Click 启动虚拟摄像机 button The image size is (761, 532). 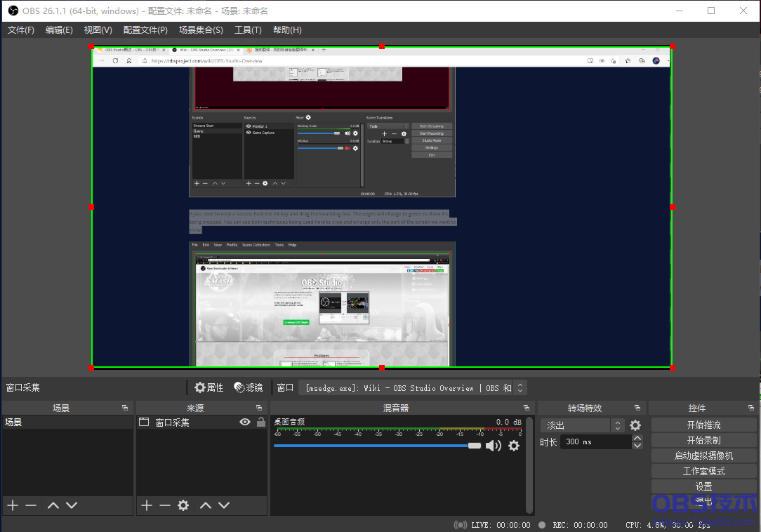pos(703,455)
